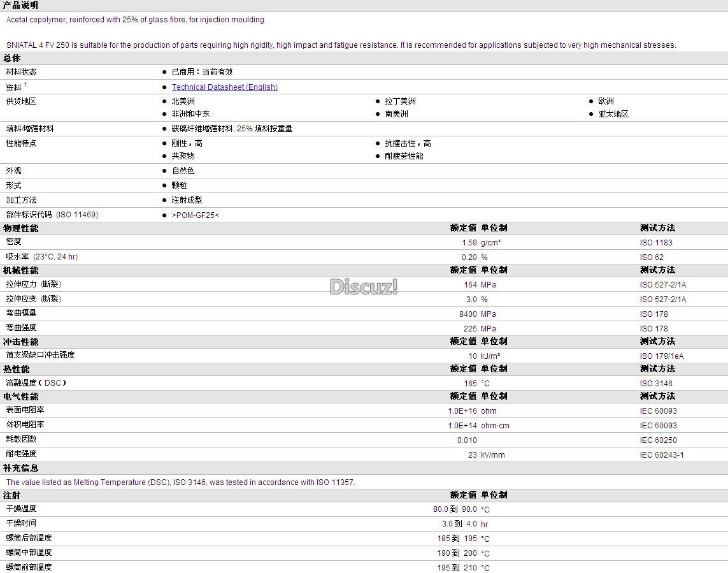Click the value 已商用：当前有效
The image size is (728, 573).
[203, 72]
